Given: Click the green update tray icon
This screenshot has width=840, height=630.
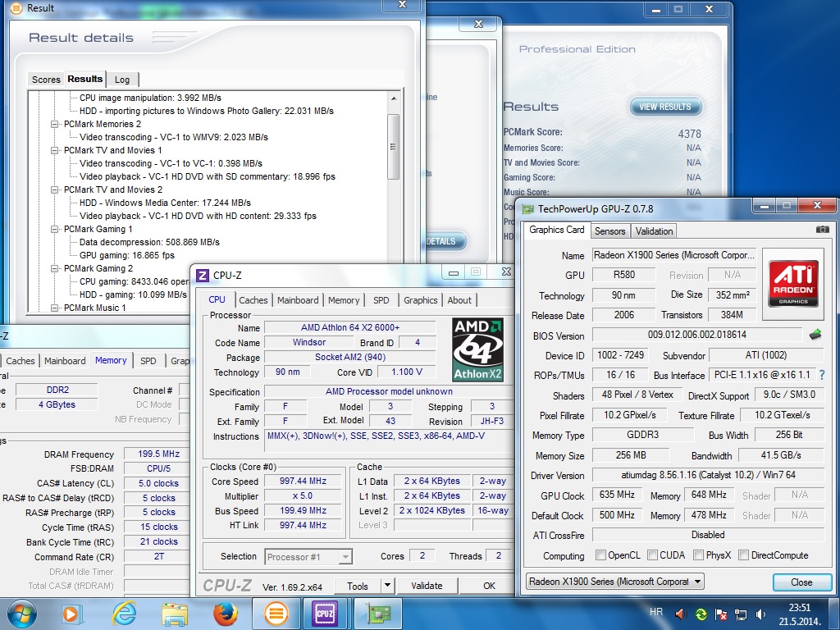Looking at the screenshot, I should tap(701, 614).
